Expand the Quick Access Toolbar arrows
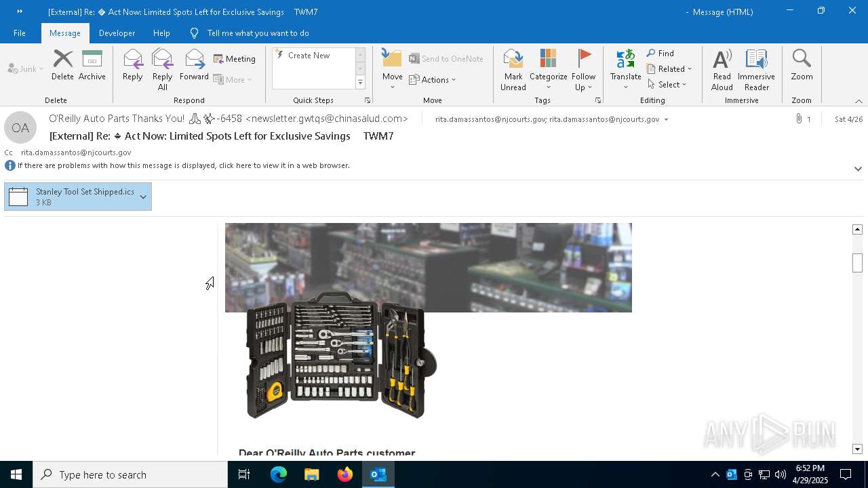 (20, 12)
